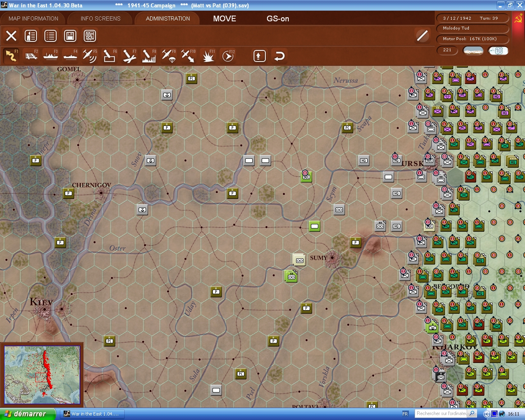
Task: Select F7 bomb airfield mode
Action: click(129, 56)
